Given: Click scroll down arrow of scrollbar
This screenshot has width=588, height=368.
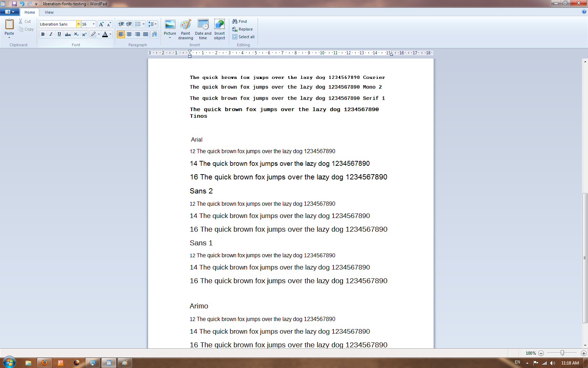Looking at the screenshot, I should click(585, 345).
